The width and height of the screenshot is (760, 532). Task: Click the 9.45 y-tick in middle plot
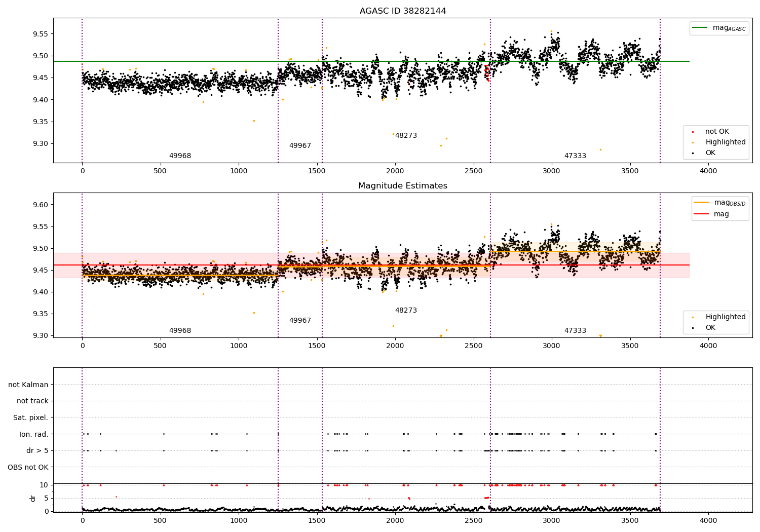point(41,271)
